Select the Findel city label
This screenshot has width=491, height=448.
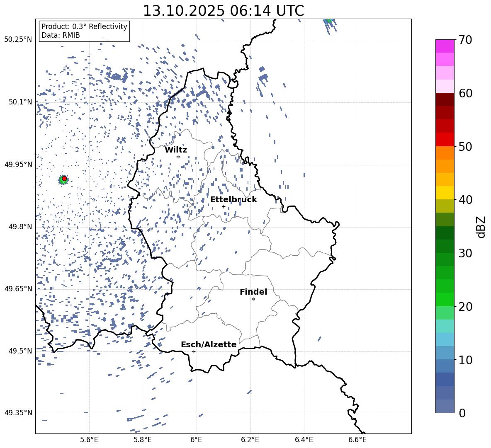[253, 292]
